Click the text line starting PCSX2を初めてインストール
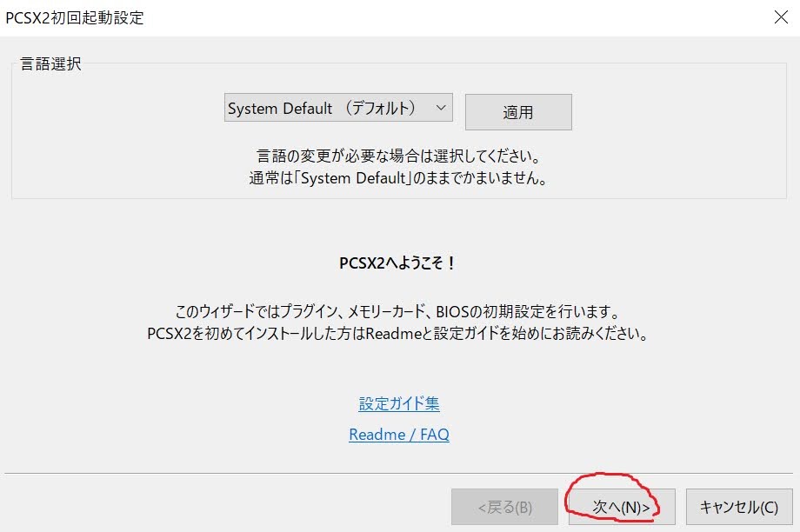Image resolution: width=800 pixels, height=532 pixels. click(397, 333)
